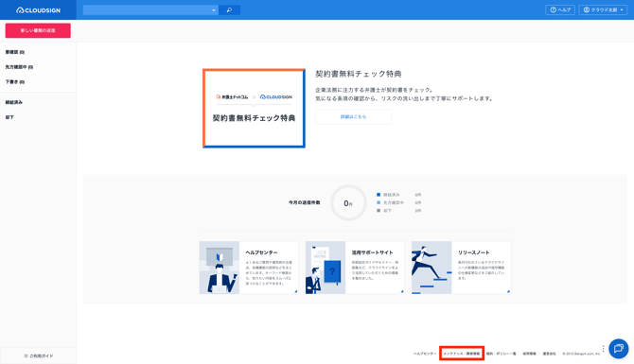The width and height of the screenshot is (634, 364).
Task: Click the 規約・ポリシー一覧 footer link
Action: tap(501, 354)
